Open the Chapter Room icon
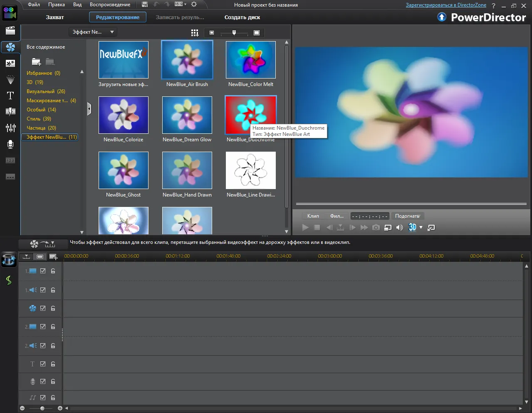532x413 pixels. [x=10, y=160]
